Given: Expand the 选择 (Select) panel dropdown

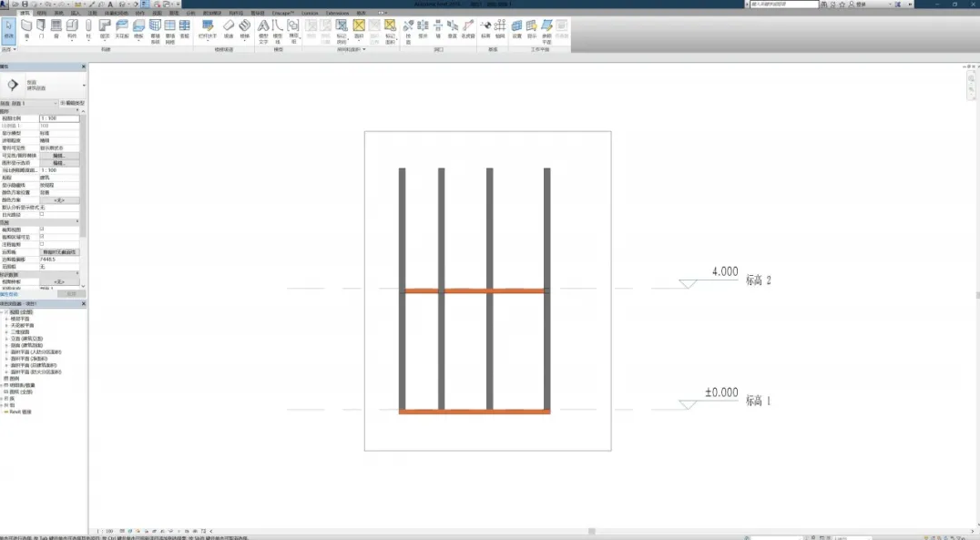Looking at the screenshot, I should point(8,49).
